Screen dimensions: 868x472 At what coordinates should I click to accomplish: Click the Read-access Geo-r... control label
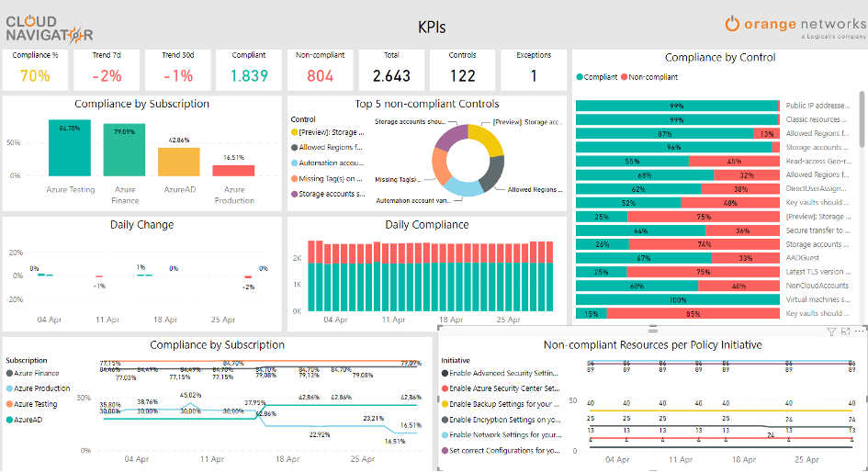click(818, 161)
